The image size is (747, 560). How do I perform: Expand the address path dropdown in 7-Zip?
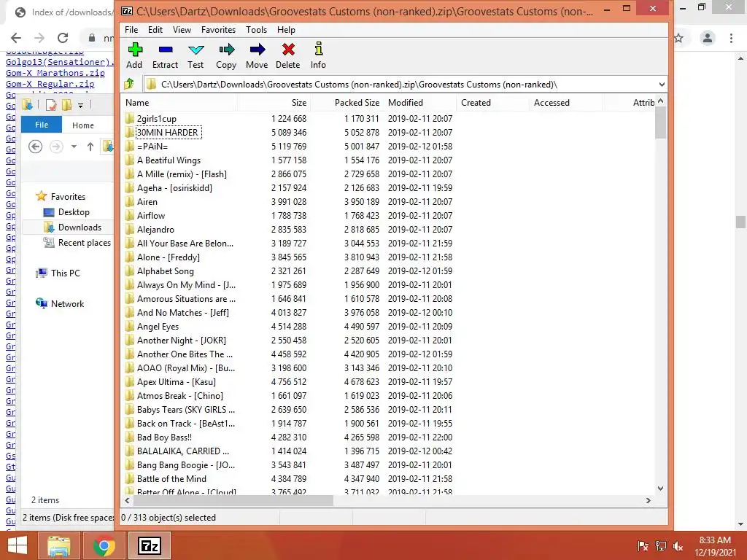pos(661,85)
